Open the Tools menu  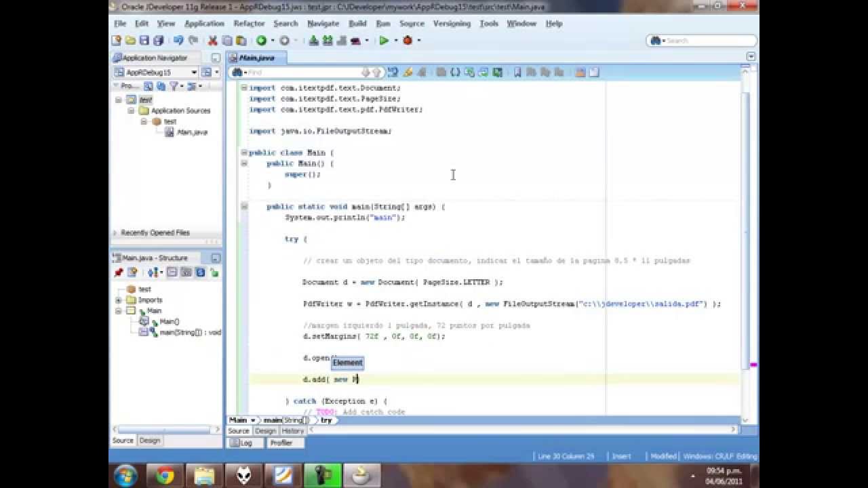pos(489,23)
